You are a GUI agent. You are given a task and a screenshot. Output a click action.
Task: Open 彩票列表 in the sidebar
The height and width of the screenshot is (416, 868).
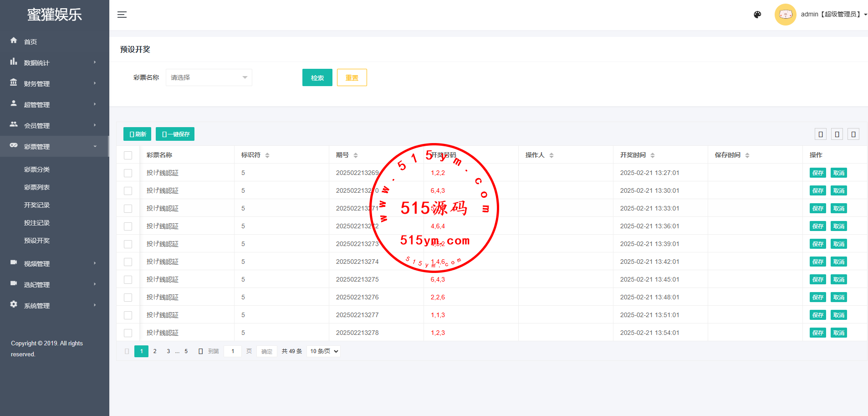37,187
